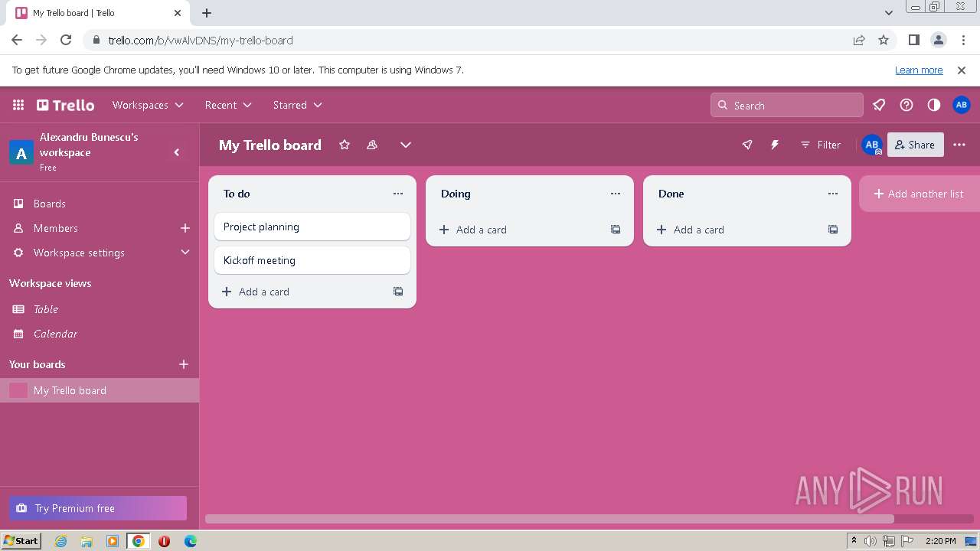Create new board with plus icon
The image size is (980, 551).
[x=184, y=364]
